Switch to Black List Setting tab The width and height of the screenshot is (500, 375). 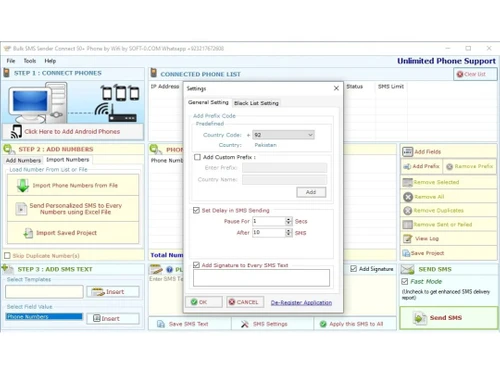tap(256, 103)
